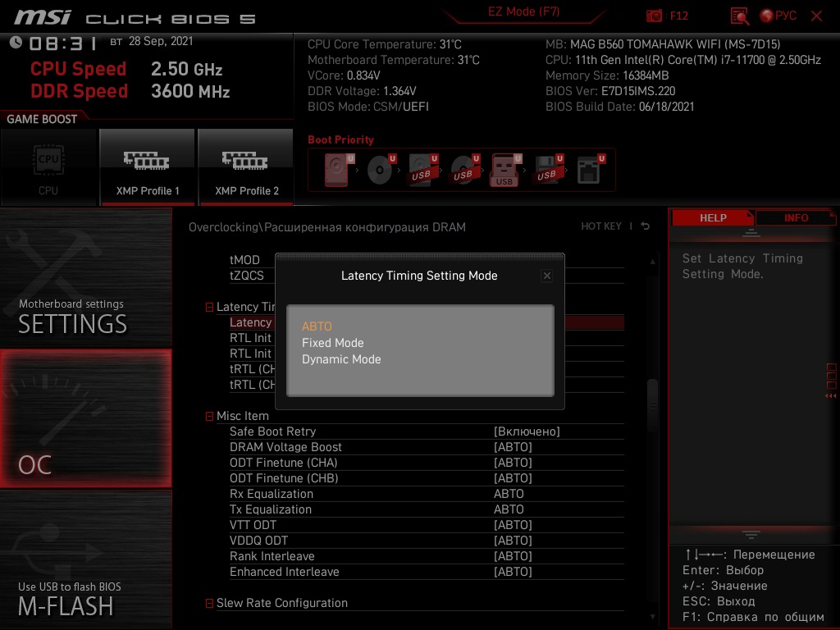Viewport: 840px width, 630px height.
Task: Click the help panel top collapse handle
Action: (751, 233)
